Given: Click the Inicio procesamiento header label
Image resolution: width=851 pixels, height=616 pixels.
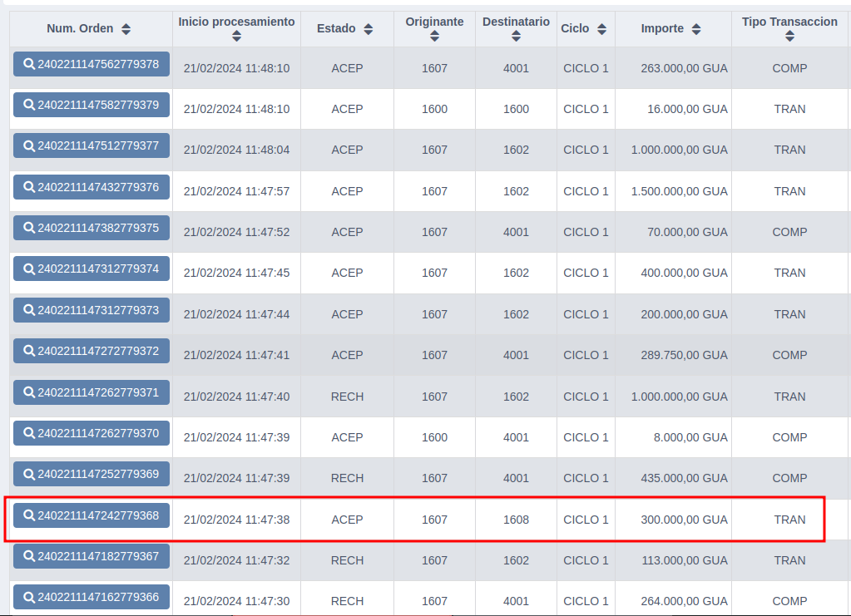Looking at the screenshot, I should click(236, 22).
